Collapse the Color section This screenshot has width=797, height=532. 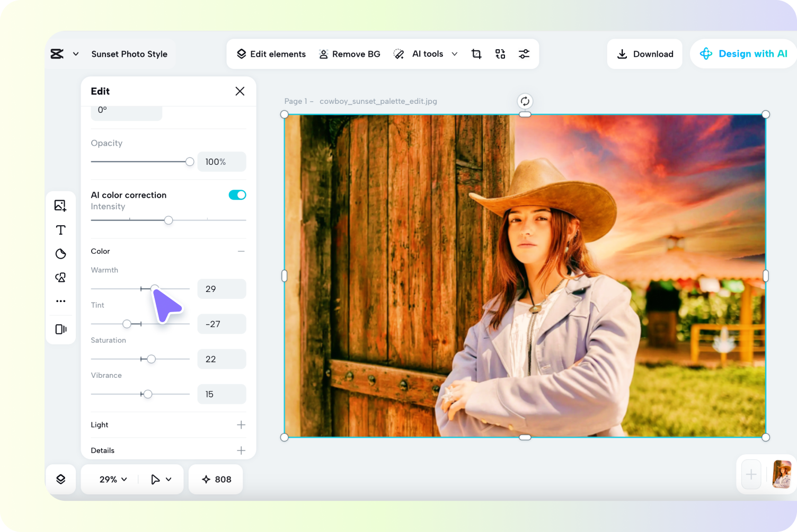[x=241, y=251]
